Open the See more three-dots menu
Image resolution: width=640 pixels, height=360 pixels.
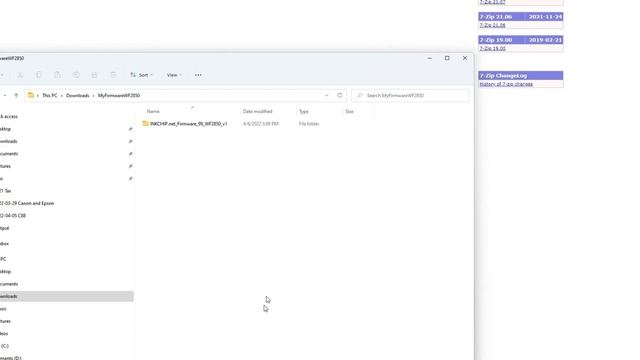[198, 75]
